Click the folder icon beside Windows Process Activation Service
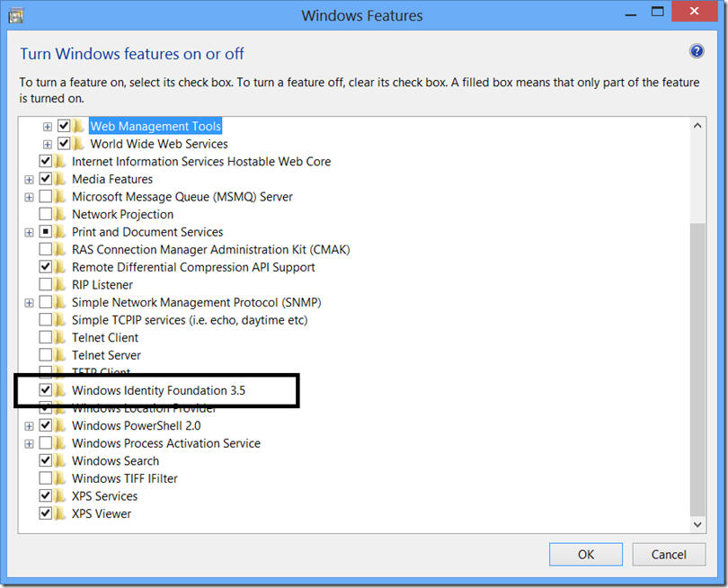The width and height of the screenshot is (728, 588). [60, 443]
